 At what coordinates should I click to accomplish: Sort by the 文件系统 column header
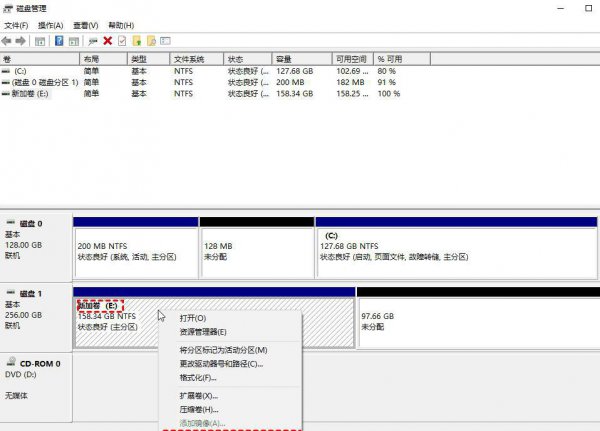(x=197, y=59)
